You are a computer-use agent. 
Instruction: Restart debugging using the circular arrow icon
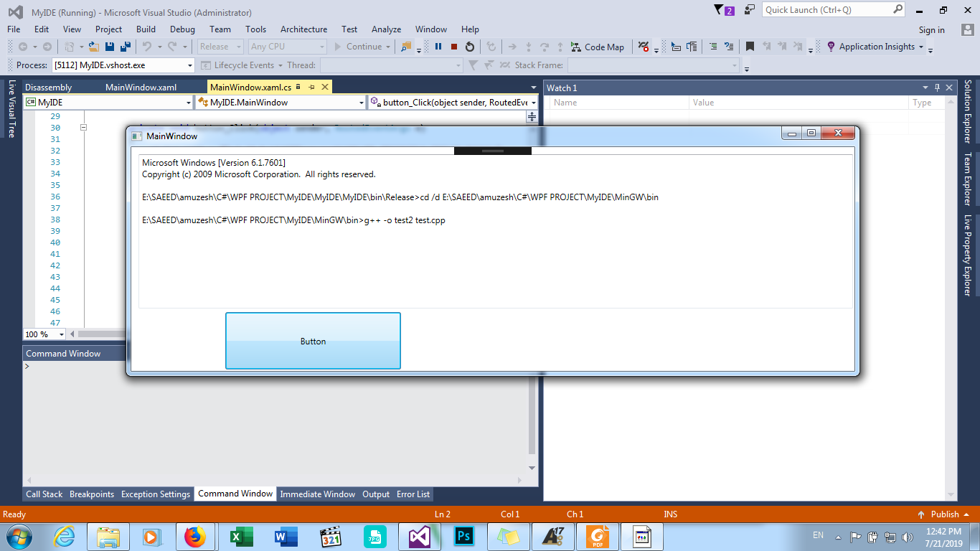470,47
